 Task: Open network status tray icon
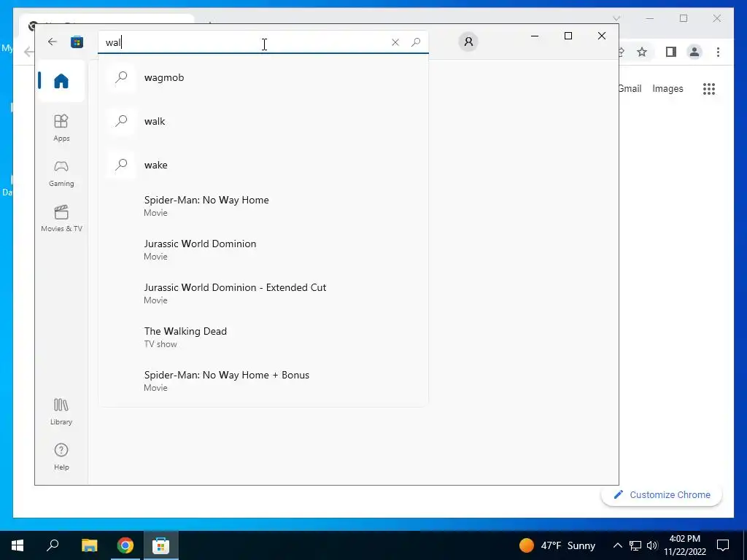tap(635, 545)
